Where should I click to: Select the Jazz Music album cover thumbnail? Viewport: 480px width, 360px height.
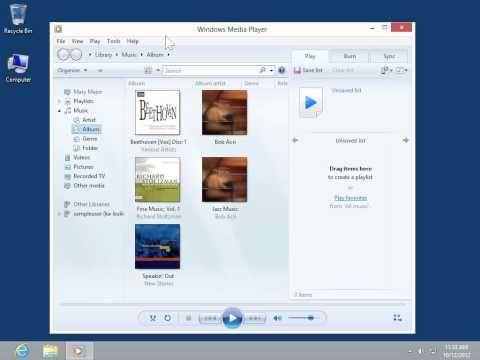[x=225, y=180]
